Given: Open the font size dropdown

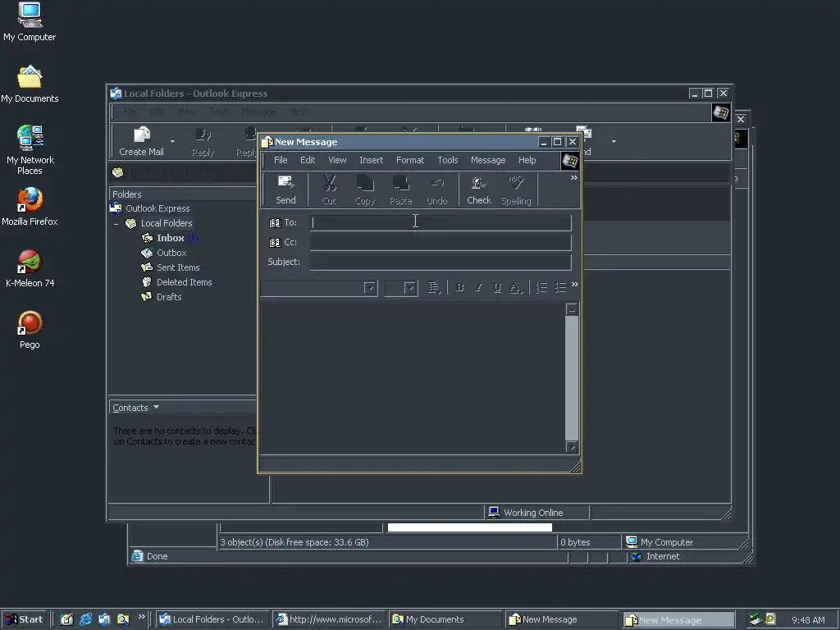Looking at the screenshot, I should point(410,288).
